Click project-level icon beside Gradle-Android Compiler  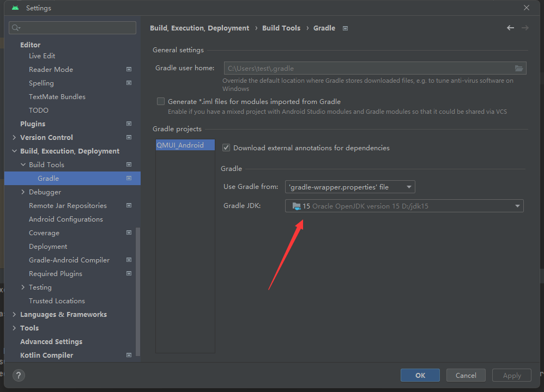pos(129,260)
